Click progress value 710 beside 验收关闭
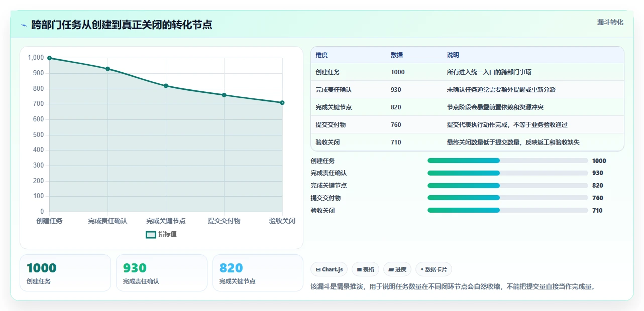 click(x=598, y=210)
